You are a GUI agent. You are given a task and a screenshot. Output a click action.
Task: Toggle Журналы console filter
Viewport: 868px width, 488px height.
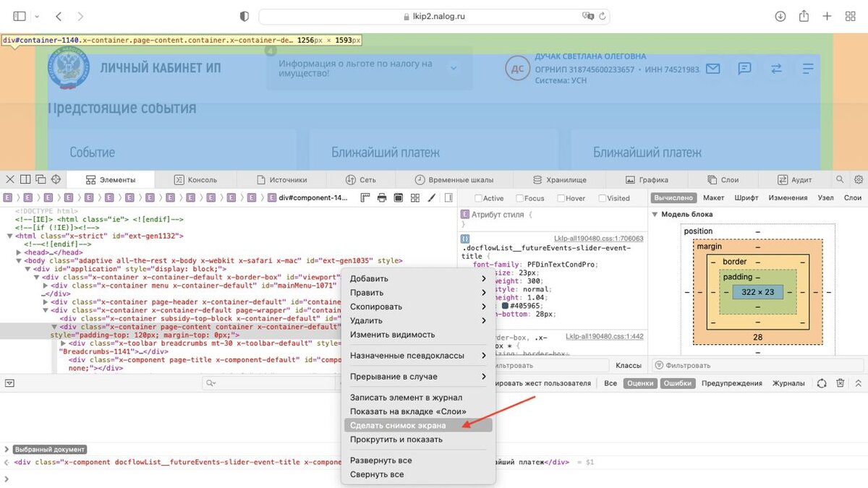click(788, 383)
